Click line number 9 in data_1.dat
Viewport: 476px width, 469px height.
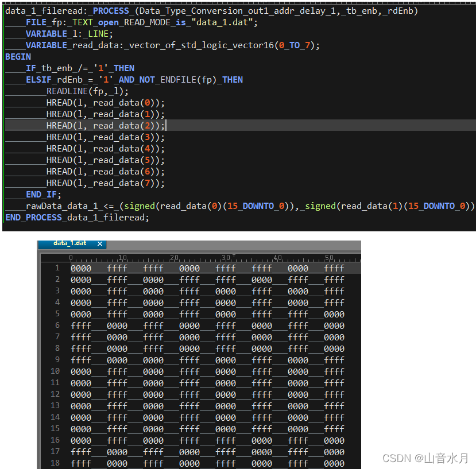[x=57, y=360]
